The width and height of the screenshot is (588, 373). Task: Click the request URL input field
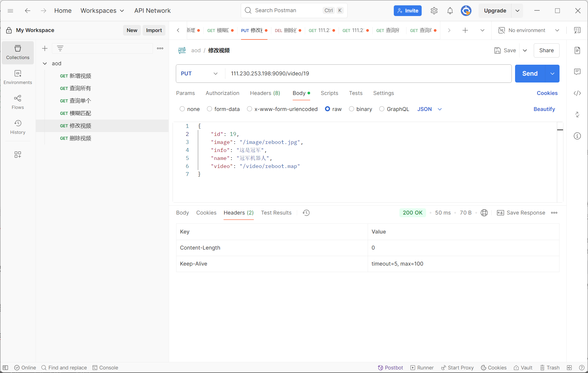point(368,74)
